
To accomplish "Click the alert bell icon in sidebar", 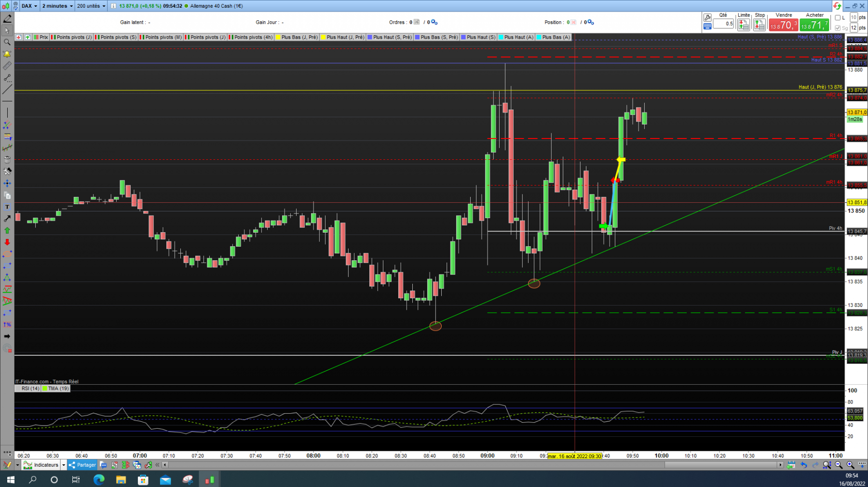I will point(7,54).
